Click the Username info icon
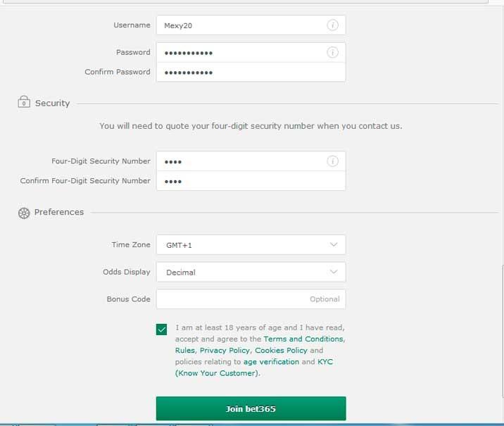504x426 pixels. [x=332, y=25]
